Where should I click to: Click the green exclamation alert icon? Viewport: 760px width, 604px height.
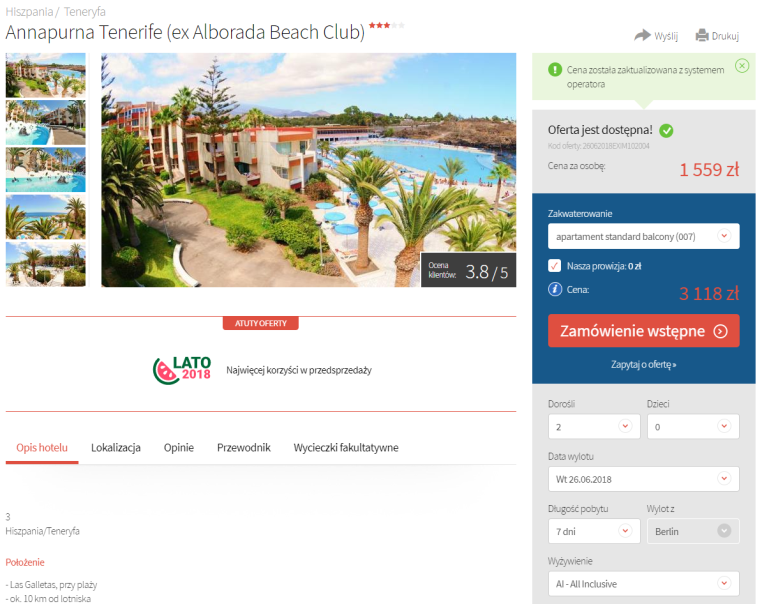click(554, 70)
